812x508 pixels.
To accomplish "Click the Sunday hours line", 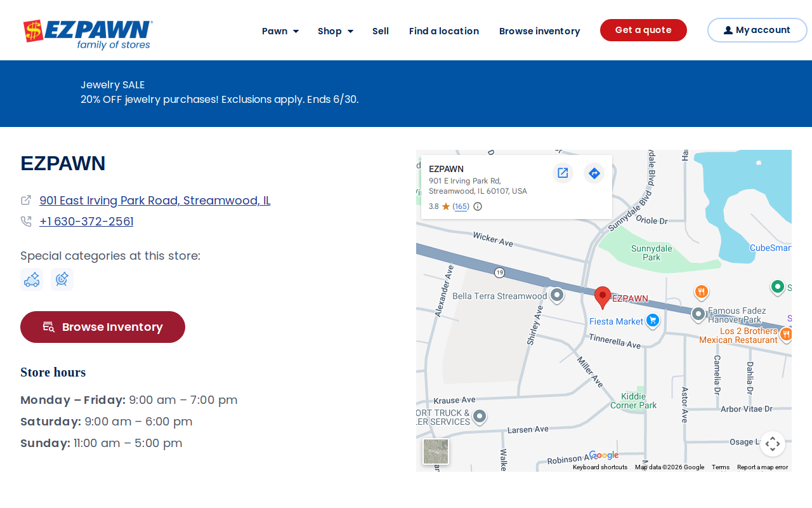I will tap(101, 443).
